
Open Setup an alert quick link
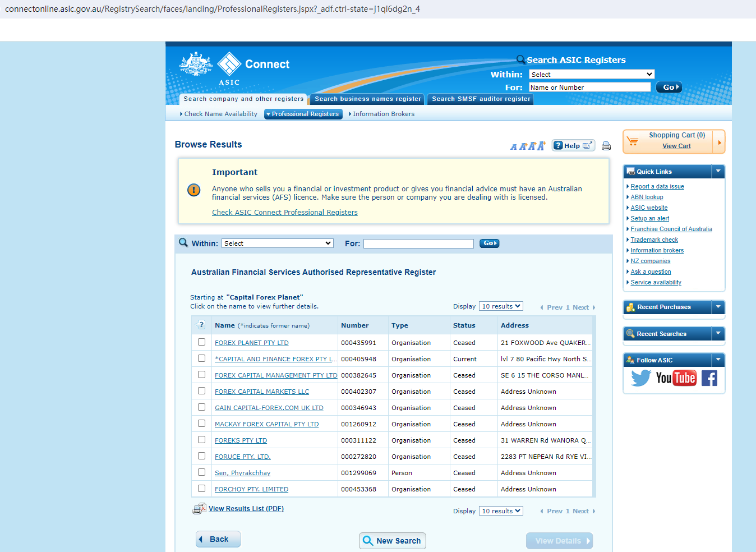point(649,218)
